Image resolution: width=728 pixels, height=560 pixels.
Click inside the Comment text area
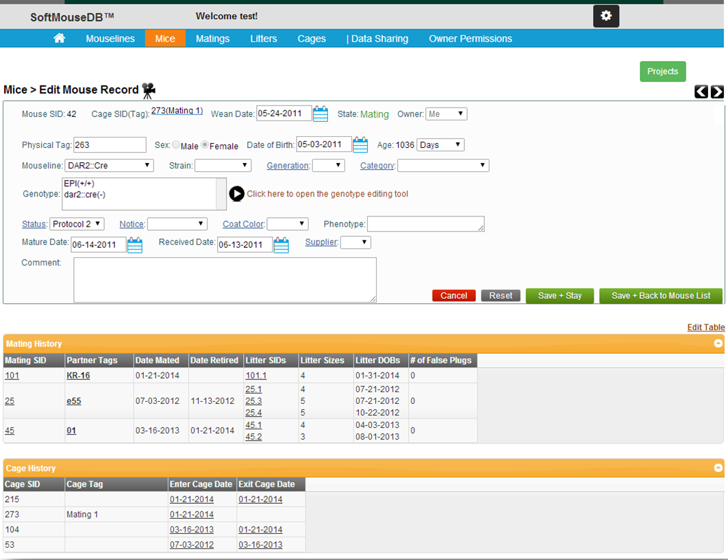[x=225, y=279]
